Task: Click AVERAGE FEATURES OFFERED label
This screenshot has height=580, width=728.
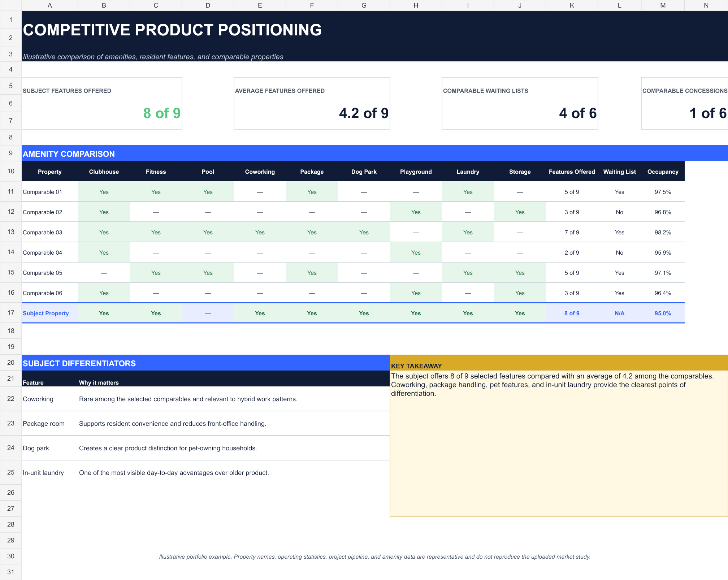Action: click(x=280, y=91)
